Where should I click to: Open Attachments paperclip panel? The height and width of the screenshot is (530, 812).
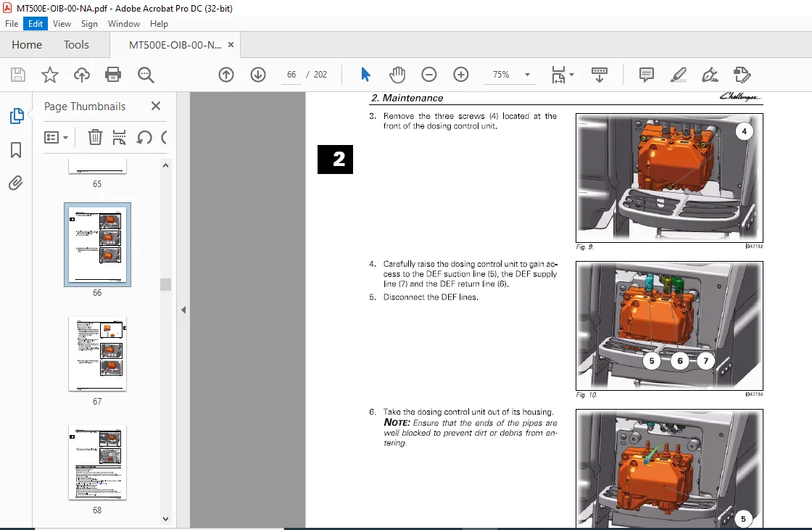15,183
